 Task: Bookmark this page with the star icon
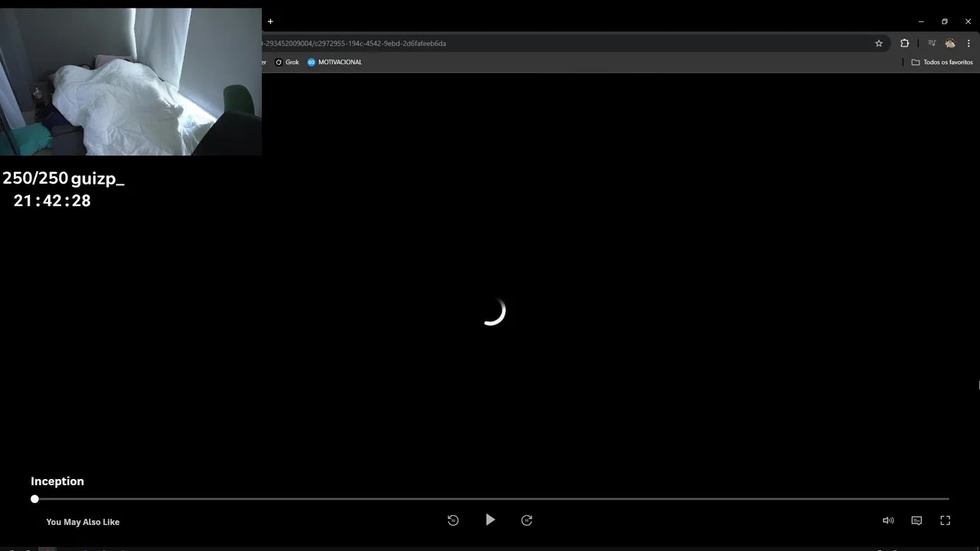(879, 44)
